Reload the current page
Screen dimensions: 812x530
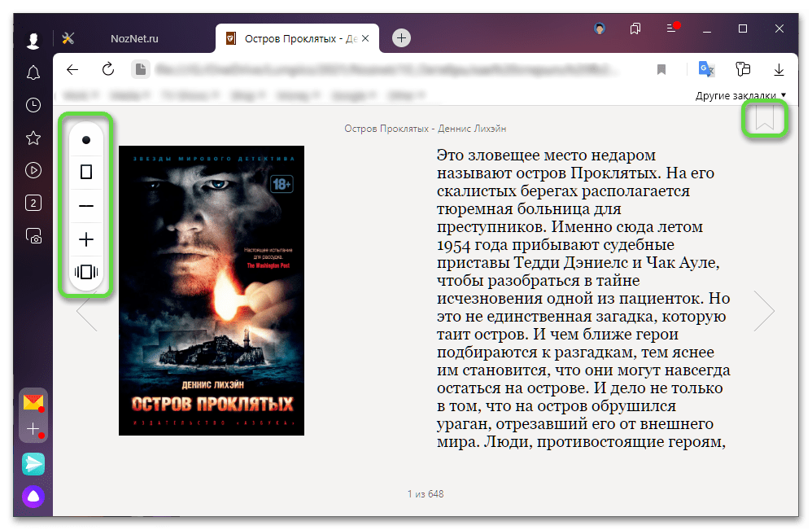click(107, 69)
